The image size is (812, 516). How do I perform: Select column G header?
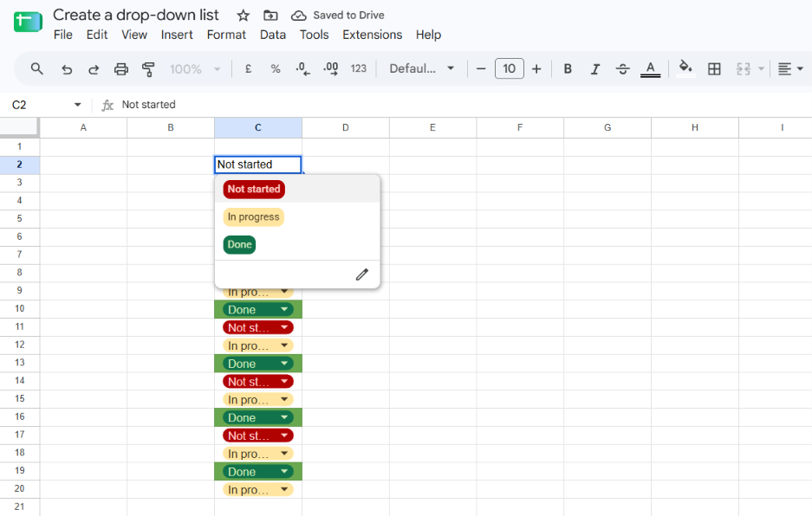(x=607, y=128)
